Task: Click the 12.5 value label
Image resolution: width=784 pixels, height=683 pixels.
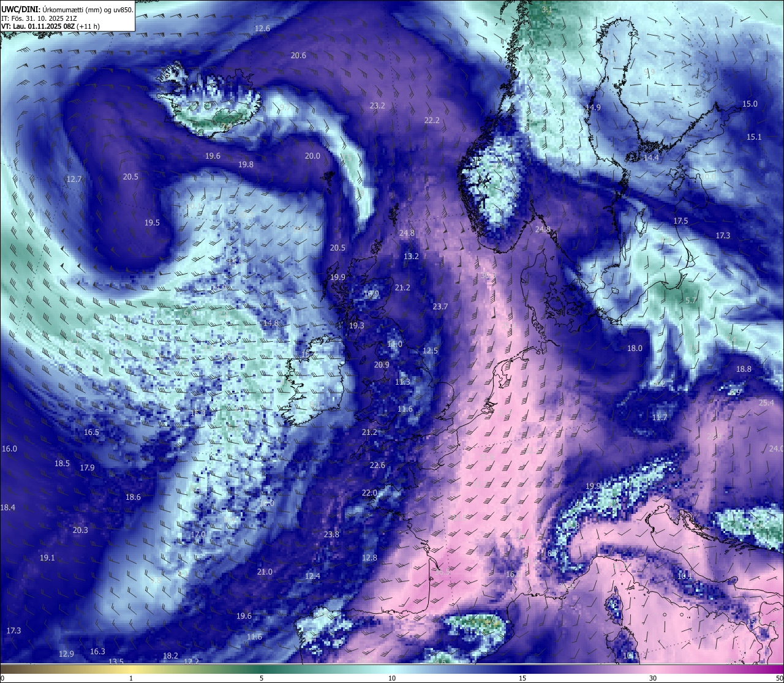Action: pyautogui.click(x=430, y=351)
